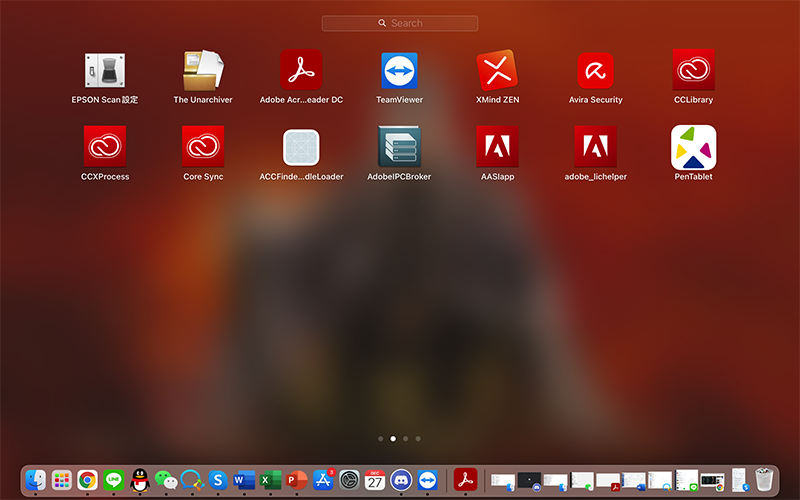
Task: Open WeChat from the Dock
Action: pos(166,480)
